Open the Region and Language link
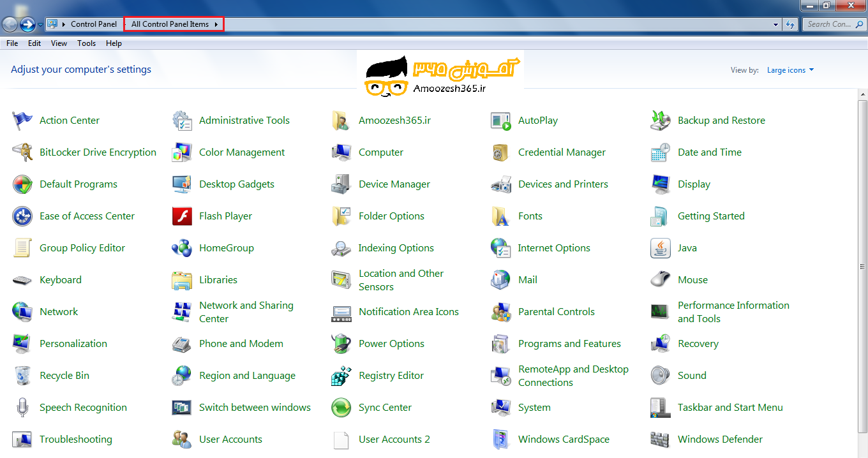Screen dimensions: 868x458 coord(247,376)
